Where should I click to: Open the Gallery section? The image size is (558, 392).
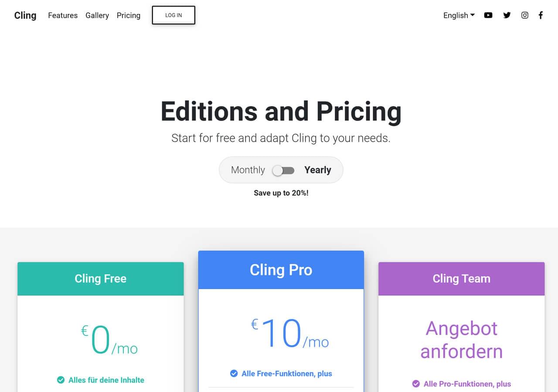tap(97, 15)
